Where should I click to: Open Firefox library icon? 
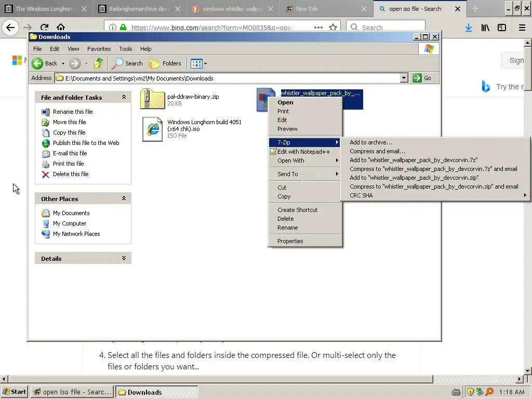[x=485, y=28]
